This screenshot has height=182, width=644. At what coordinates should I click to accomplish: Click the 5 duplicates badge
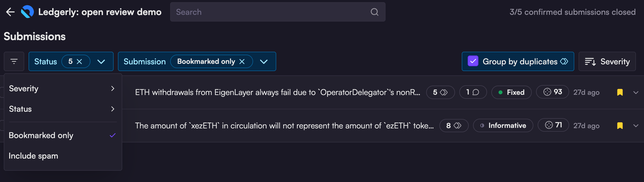tap(440, 92)
